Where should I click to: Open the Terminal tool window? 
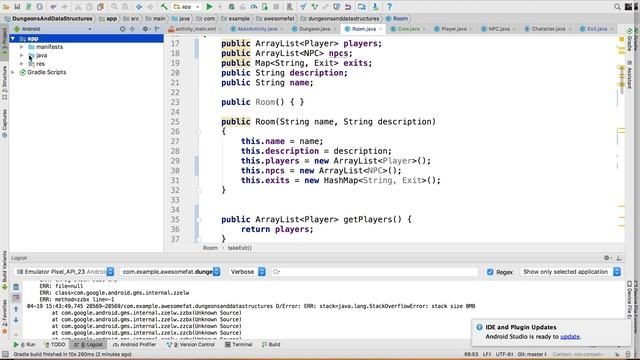click(x=238, y=345)
